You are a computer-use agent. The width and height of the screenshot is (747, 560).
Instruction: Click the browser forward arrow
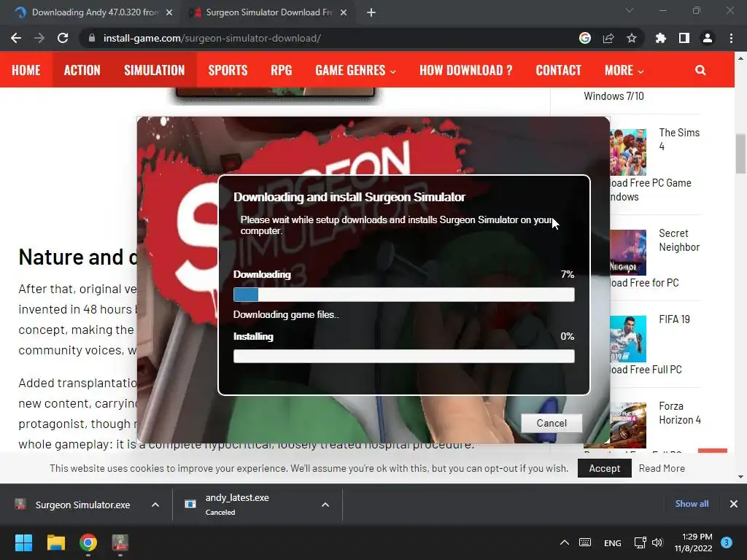point(39,38)
